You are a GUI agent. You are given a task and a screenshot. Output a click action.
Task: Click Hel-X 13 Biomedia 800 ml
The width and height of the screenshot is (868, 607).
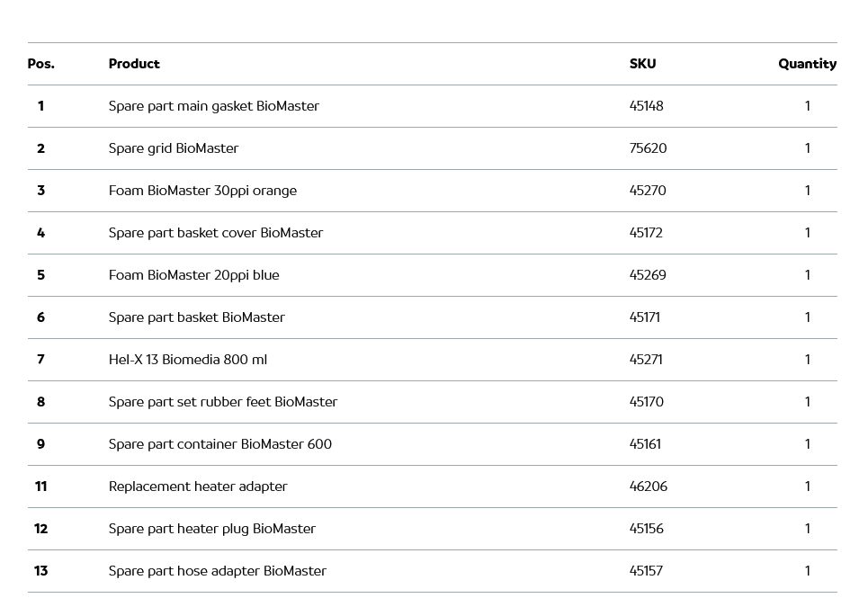click(187, 360)
